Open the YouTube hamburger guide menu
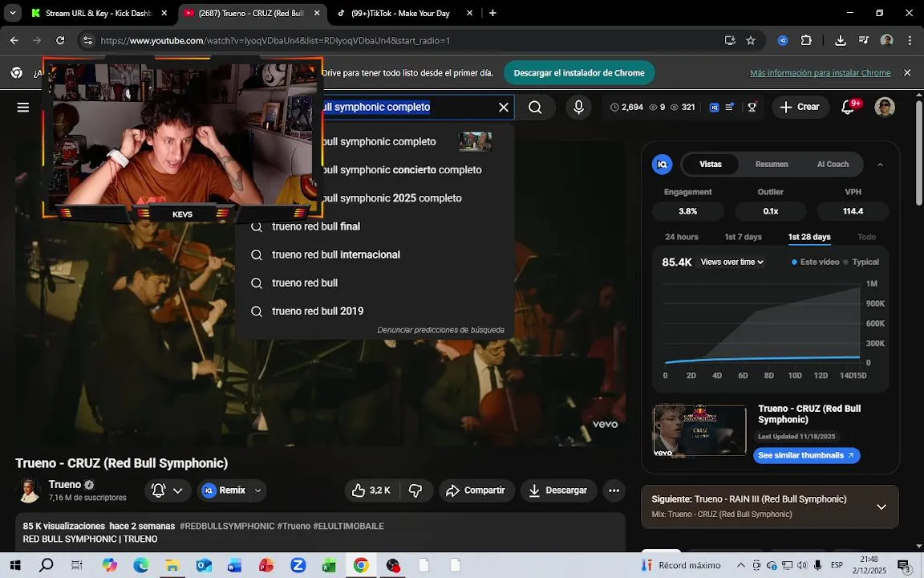Image resolution: width=924 pixels, height=578 pixels. click(23, 108)
